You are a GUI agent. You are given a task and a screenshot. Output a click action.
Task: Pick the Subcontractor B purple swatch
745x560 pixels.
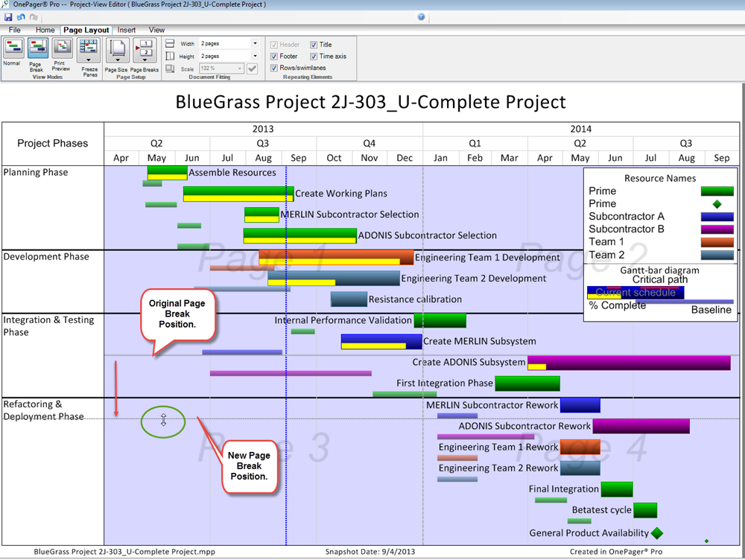click(x=717, y=229)
